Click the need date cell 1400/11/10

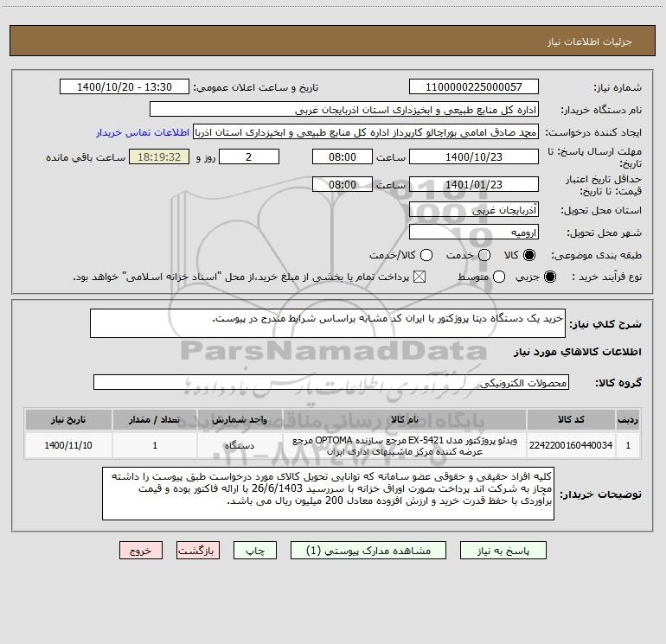pos(68,445)
